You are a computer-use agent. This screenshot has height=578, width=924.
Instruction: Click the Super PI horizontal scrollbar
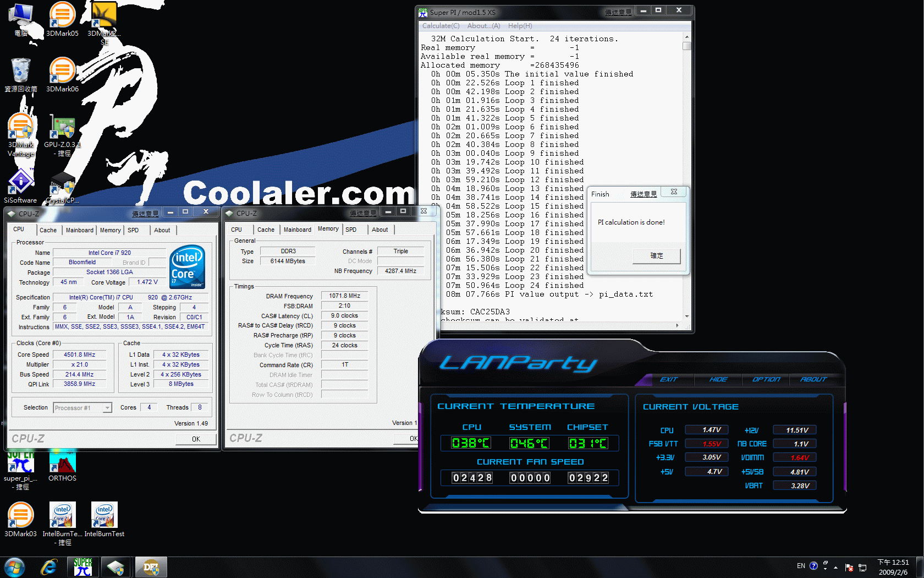coord(550,326)
